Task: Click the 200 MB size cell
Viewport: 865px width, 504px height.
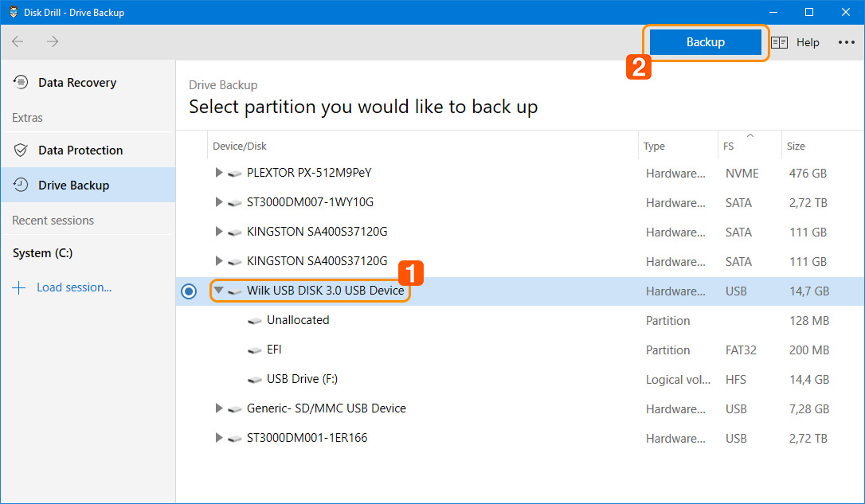Action: [x=808, y=350]
